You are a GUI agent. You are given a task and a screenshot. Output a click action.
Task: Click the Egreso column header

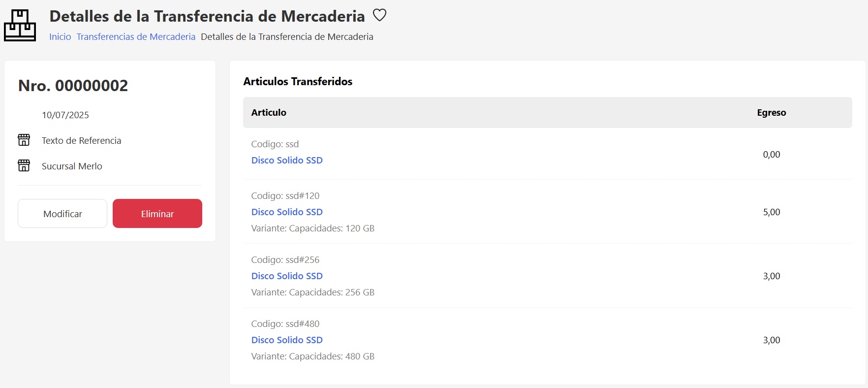click(x=771, y=112)
